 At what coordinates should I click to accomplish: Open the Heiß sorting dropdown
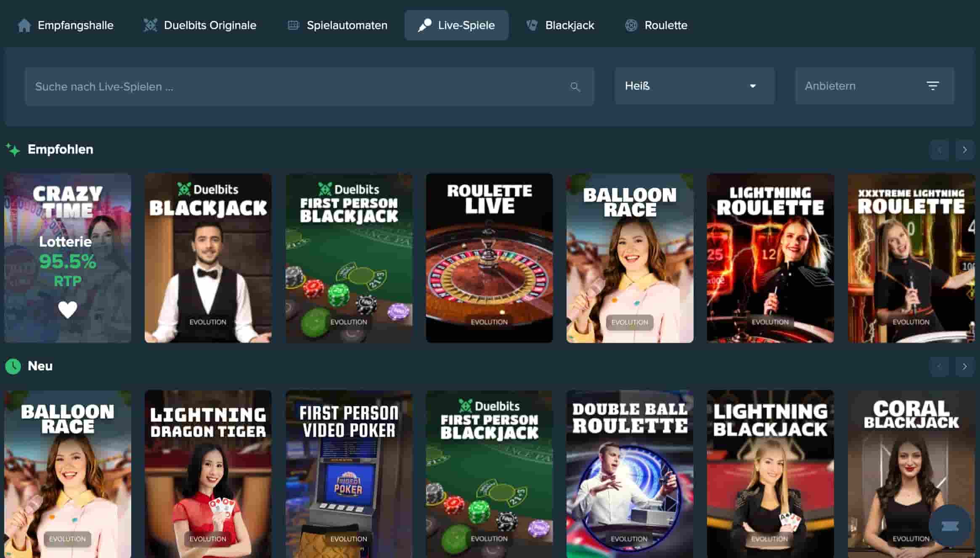click(x=694, y=86)
